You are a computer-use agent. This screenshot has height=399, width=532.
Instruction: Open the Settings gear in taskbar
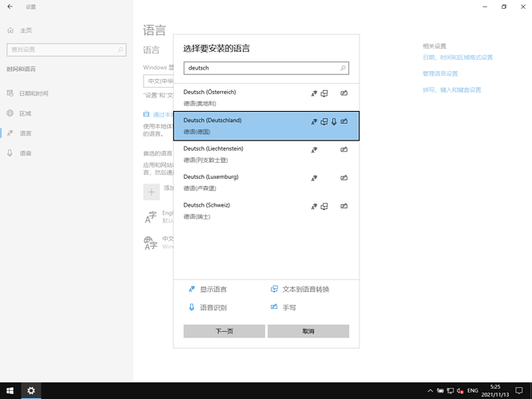[x=31, y=391]
